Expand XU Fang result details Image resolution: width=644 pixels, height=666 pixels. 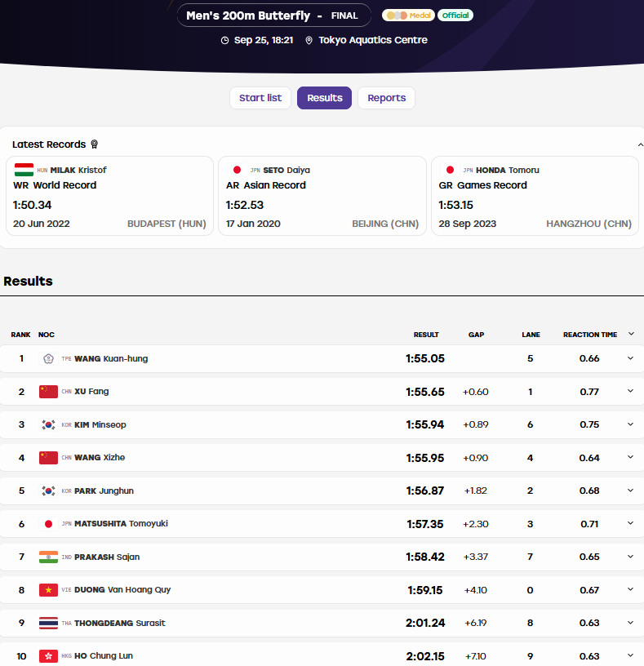(x=630, y=391)
